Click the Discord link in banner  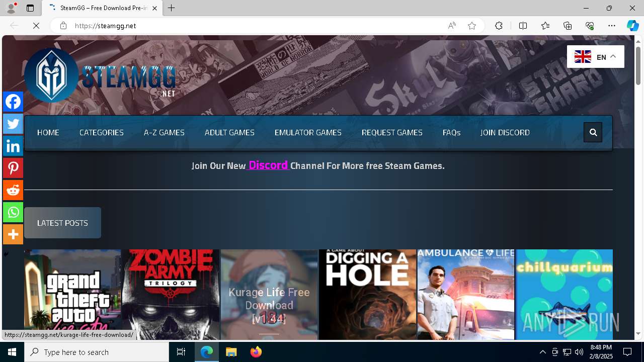(x=268, y=165)
